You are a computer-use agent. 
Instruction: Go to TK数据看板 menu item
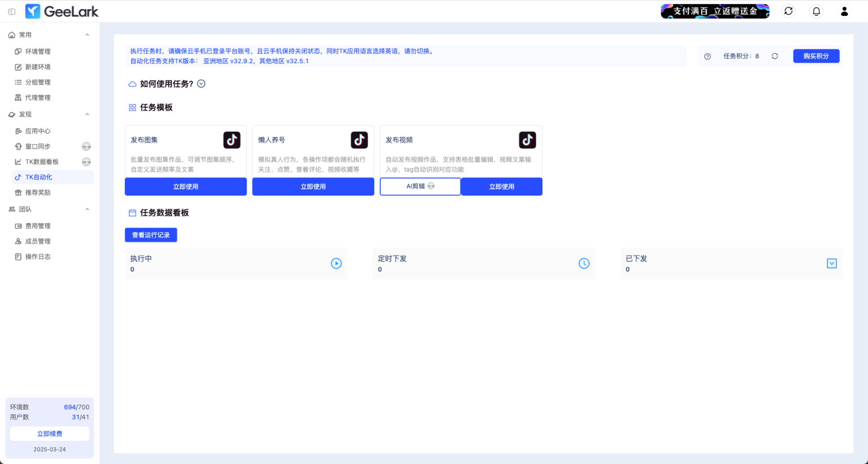[x=42, y=162]
